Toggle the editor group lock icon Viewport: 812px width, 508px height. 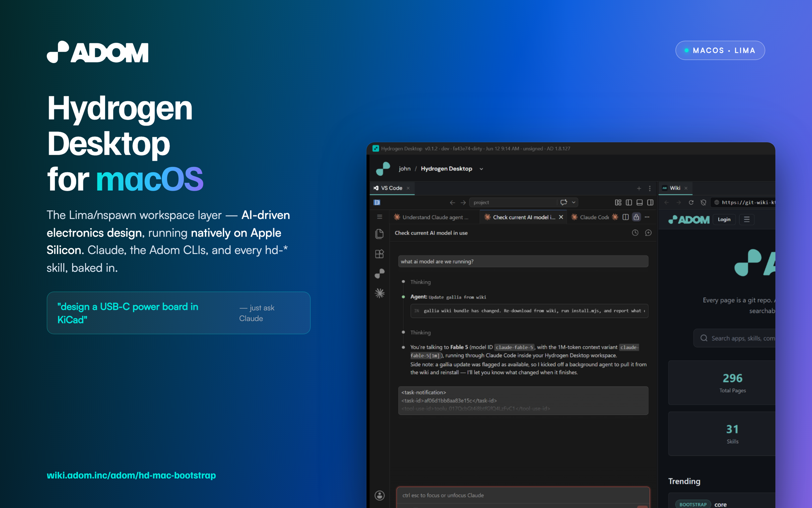pos(636,217)
